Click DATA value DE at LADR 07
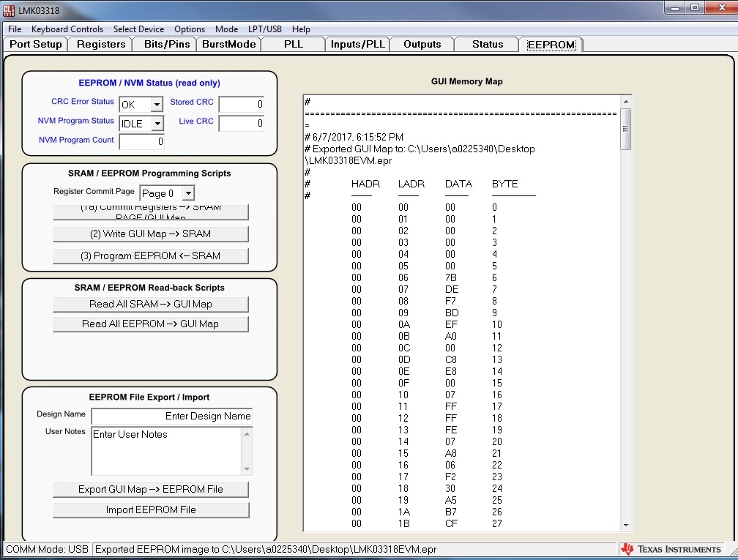Image resolution: width=738 pixels, height=560 pixels. (x=451, y=289)
